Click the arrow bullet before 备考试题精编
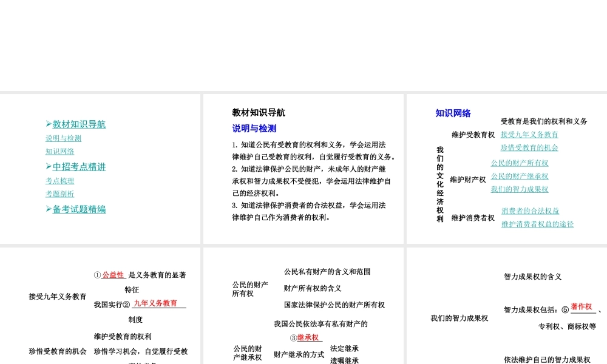This screenshot has width=607, height=364. [x=49, y=209]
